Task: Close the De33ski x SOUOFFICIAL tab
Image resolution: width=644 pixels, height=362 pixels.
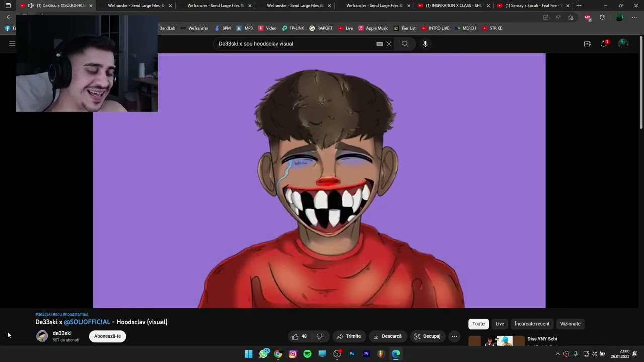Action: click(91, 6)
